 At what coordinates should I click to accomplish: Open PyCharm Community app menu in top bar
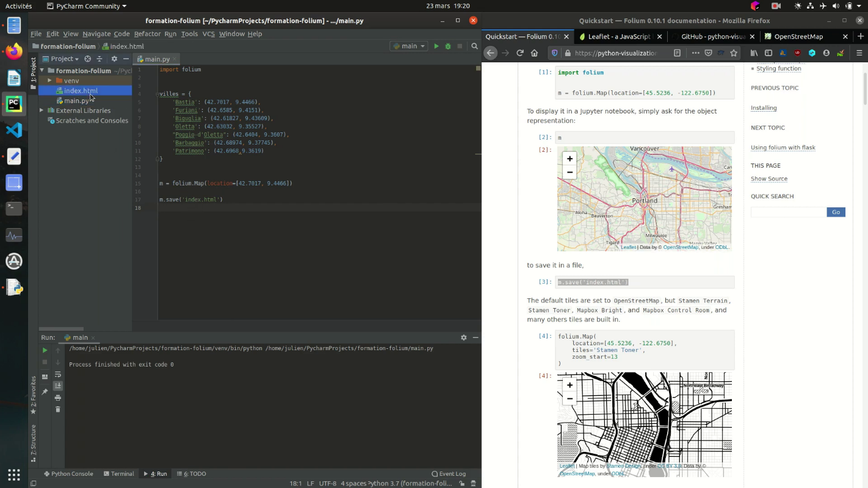pyautogui.click(x=87, y=6)
